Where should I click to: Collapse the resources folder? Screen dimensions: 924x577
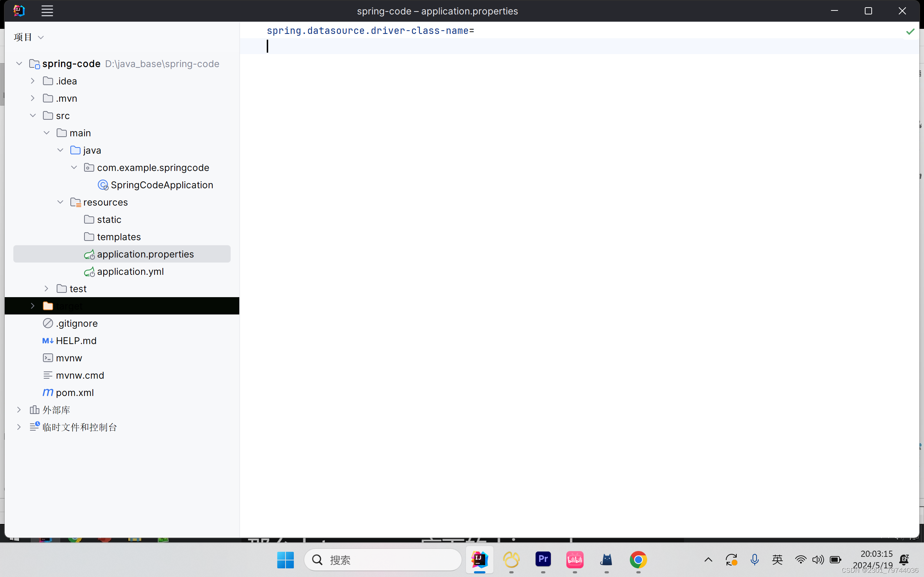(x=60, y=202)
